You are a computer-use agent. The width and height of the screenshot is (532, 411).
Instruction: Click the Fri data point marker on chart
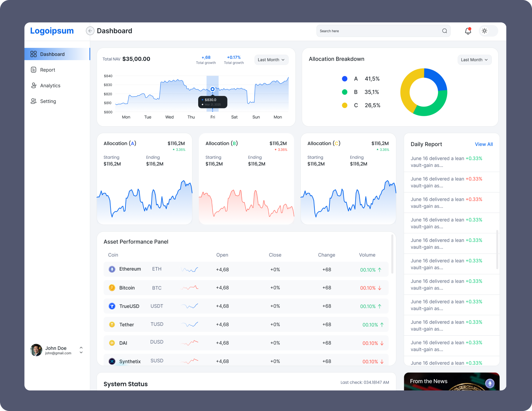212,89
